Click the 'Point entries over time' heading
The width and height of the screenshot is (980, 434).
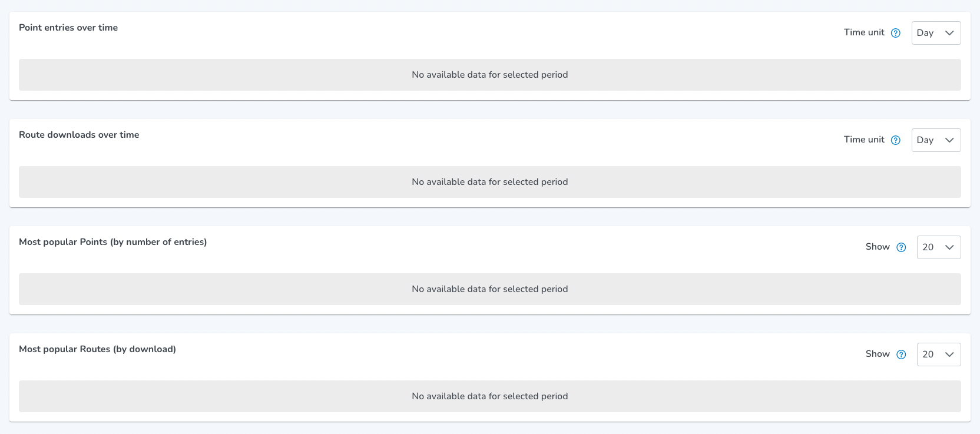[x=68, y=28]
